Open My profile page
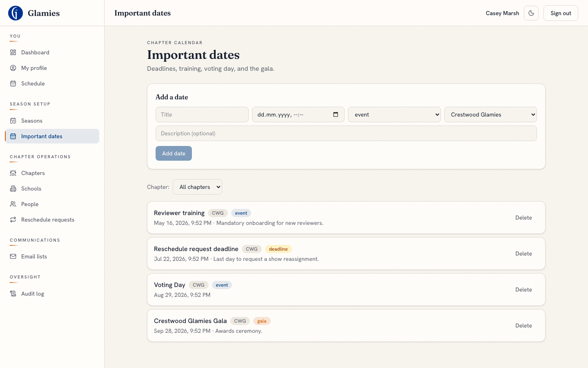Screen dimensions: 588x368 (x=52, y=68)
